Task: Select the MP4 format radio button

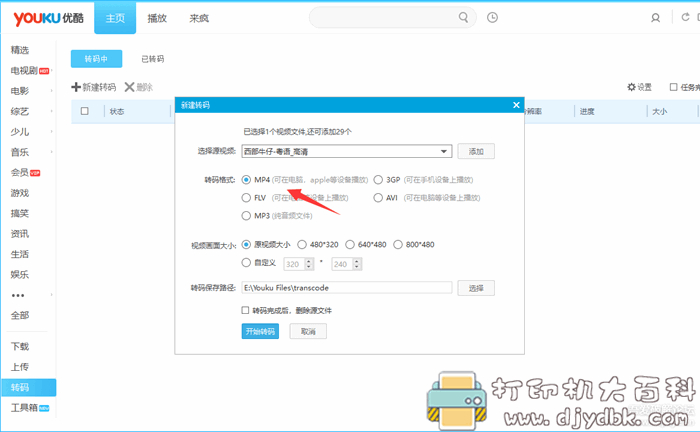Action: click(246, 180)
